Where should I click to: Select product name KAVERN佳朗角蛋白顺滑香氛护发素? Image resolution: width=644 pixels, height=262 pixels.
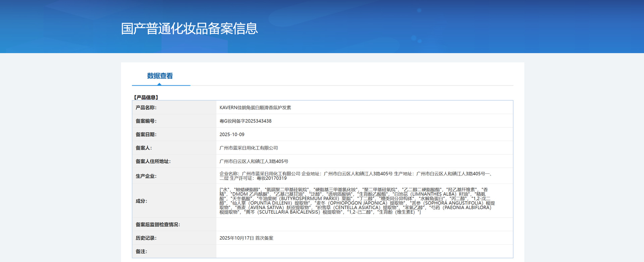pos(255,108)
